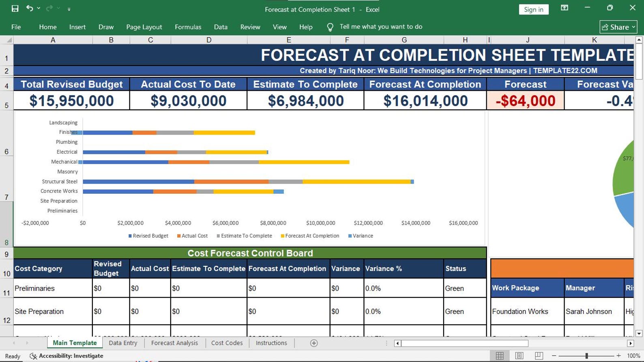Click the zoom in plus button
This screenshot has height=362, width=644.
coord(618,356)
